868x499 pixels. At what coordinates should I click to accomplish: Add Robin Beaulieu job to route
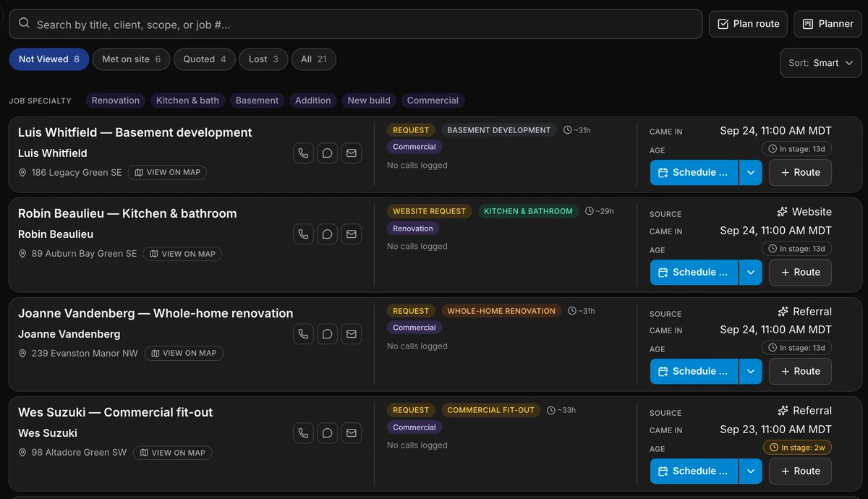pyautogui.click(x=800, y=273)
